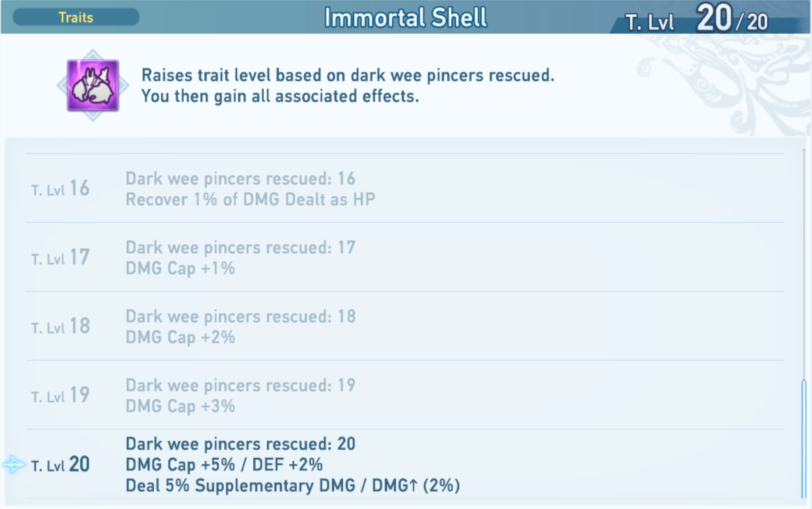This screenshot has height=509, width=812.
Task: Click the 'DMG Cap +1%' effect text
Action: pos(180,268)
